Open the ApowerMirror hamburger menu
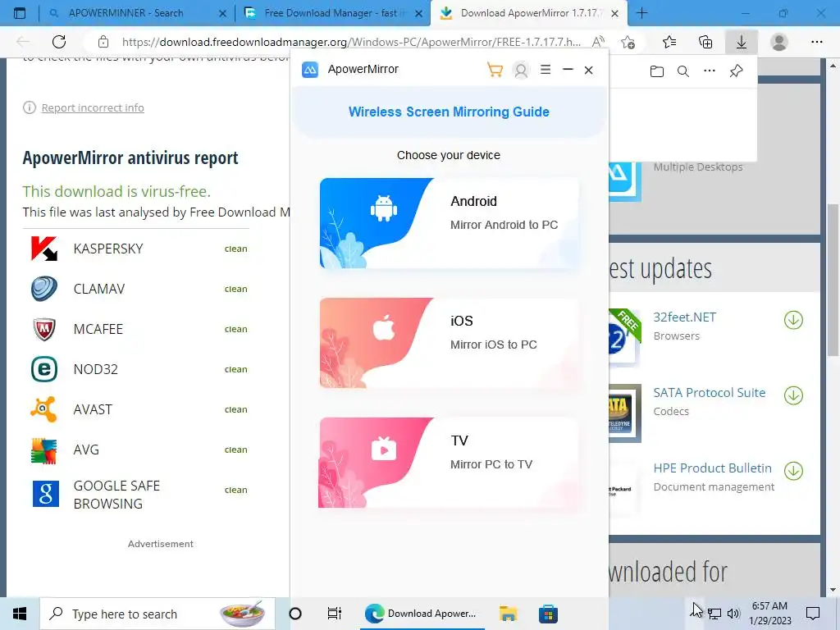Viewport: 840px width, 630px height. coord(546,69)
